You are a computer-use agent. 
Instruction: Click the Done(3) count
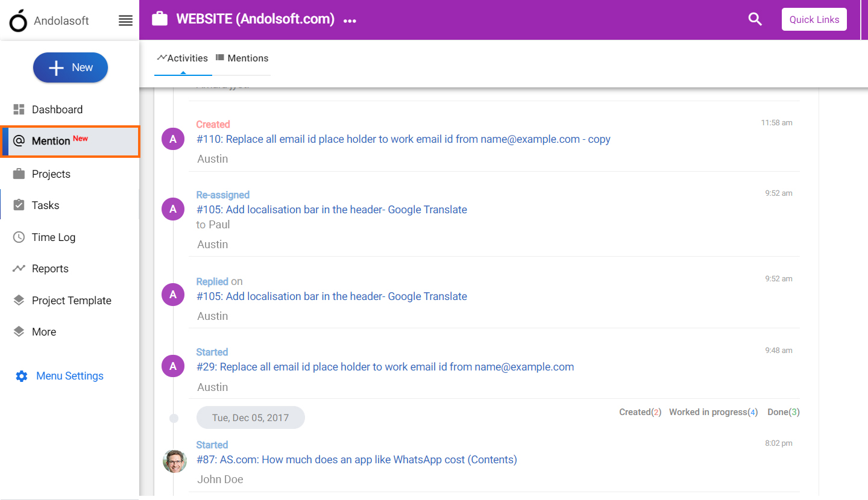coord(784,412)
